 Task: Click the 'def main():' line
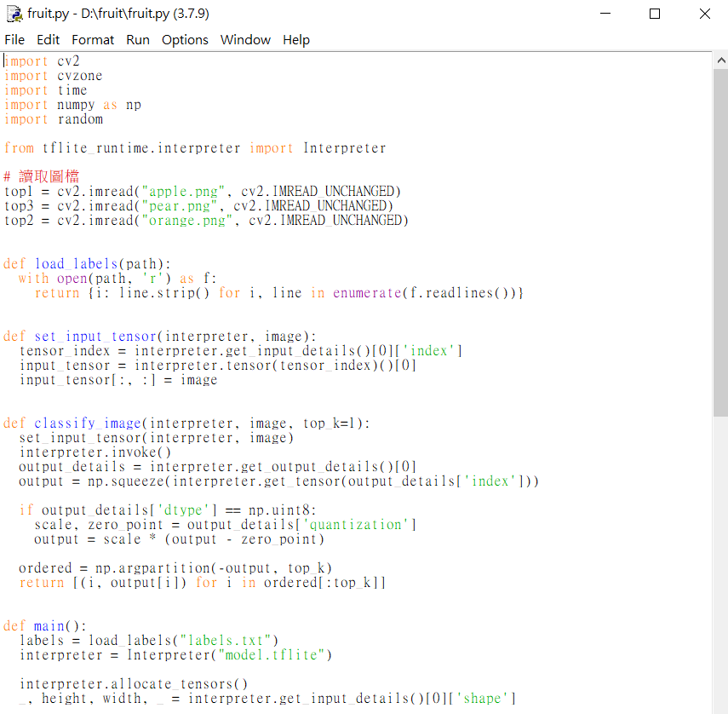tap(45, 625)
